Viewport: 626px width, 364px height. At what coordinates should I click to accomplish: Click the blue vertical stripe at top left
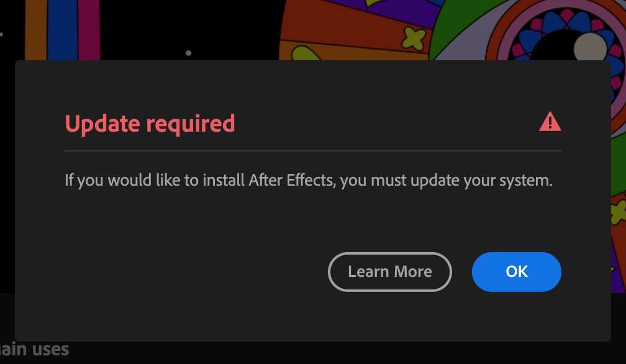click(x=63, y=30)
